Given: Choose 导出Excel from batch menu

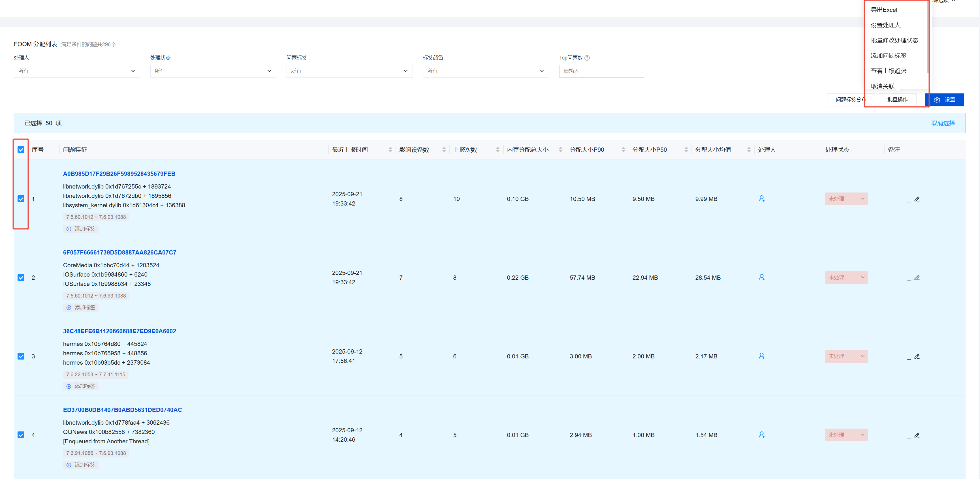Looking at the screenshot, I should 884,10.
